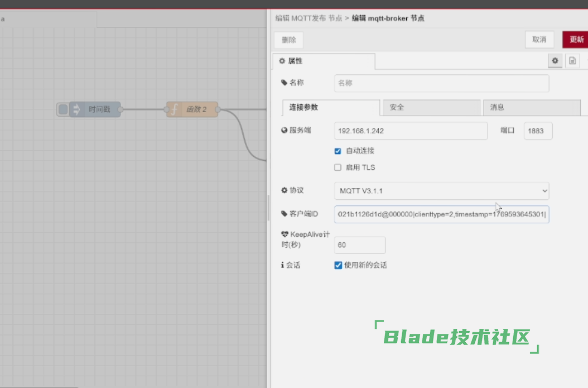Click the 取消 button
Screen dimensions: 588x388
(539, 40)
